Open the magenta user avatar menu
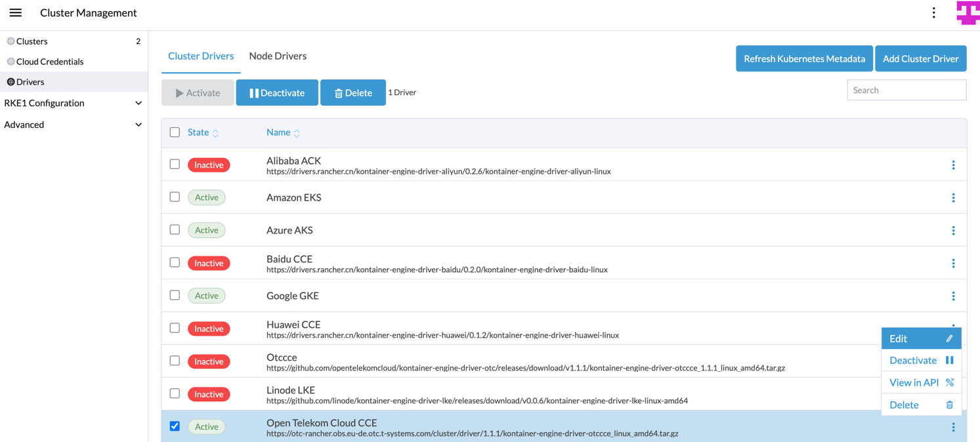The height and width of the screenshot is (442, 980). click(968, 13)
